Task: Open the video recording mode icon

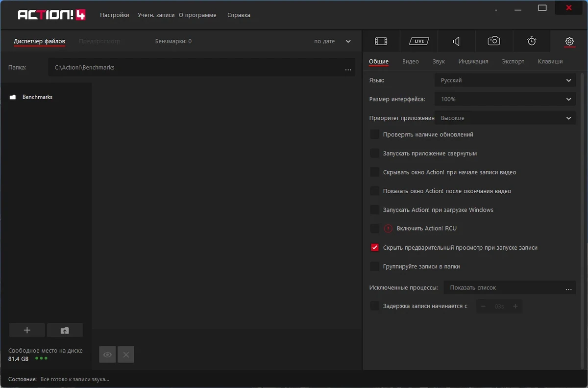Action: click(381, 41)
